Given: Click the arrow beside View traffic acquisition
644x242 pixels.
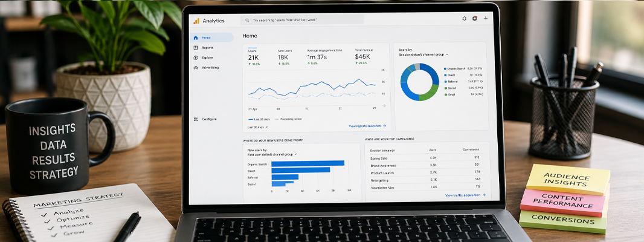Looking at the screenshot, I should coord(484,195).
